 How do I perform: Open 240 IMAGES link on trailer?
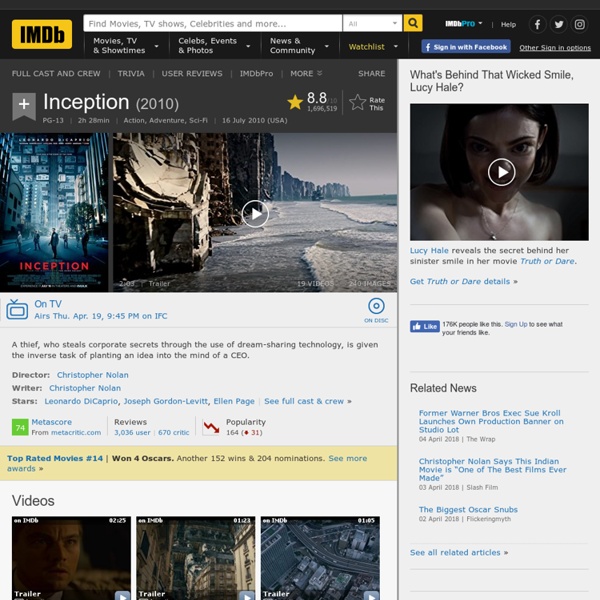[x=369, y=284]
